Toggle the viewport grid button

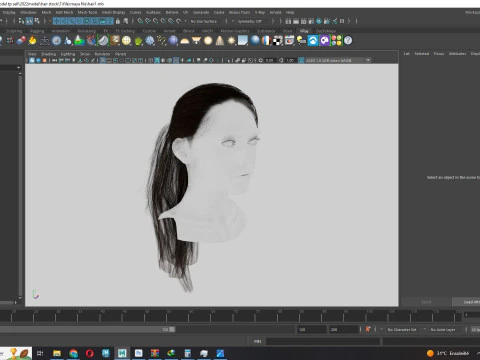point(103,60)
